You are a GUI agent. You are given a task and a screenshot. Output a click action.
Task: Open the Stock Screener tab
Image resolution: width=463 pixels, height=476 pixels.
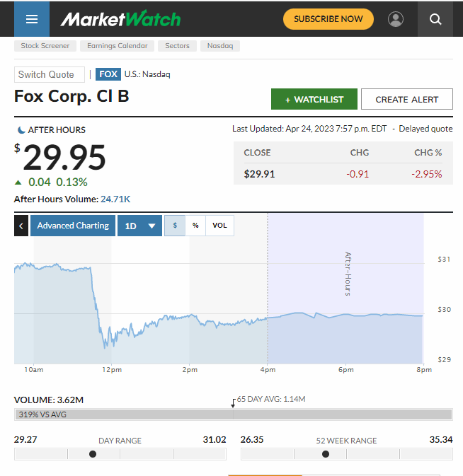[45, 46]
